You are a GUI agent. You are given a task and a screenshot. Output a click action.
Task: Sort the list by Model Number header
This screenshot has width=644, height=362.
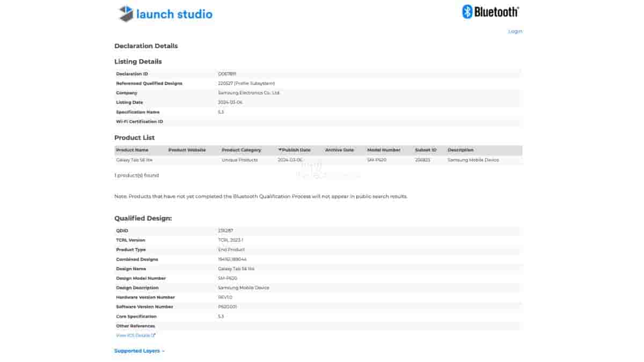[x=384, y=150]
